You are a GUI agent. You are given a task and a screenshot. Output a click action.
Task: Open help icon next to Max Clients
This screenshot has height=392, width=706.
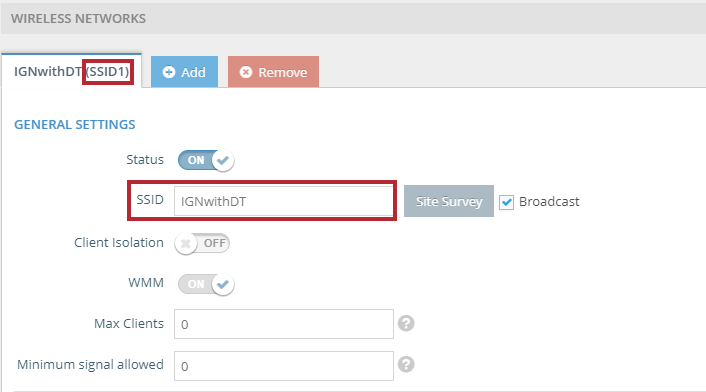pyautogui.click(x=406, y=323)
